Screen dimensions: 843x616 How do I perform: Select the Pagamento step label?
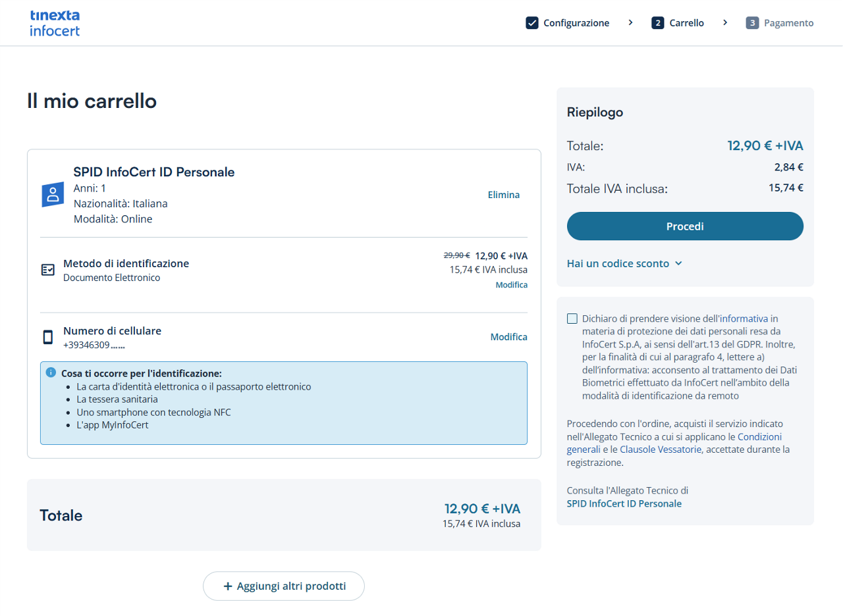pos(788,23)
